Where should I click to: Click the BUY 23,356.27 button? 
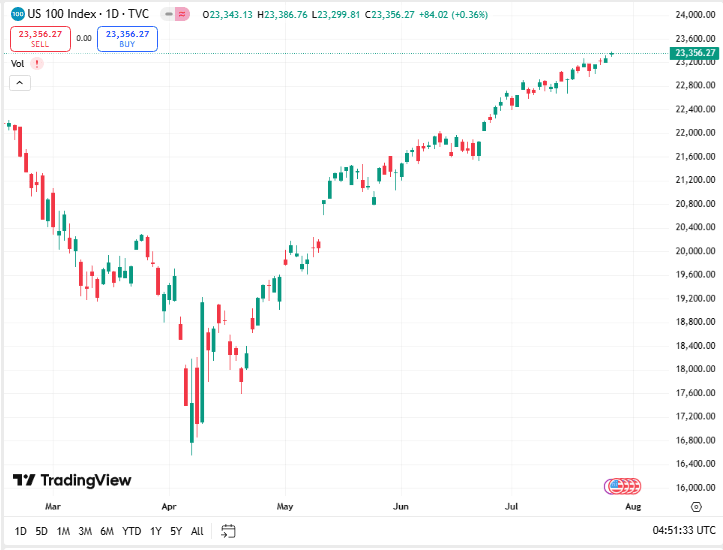[x=127, y=39]
